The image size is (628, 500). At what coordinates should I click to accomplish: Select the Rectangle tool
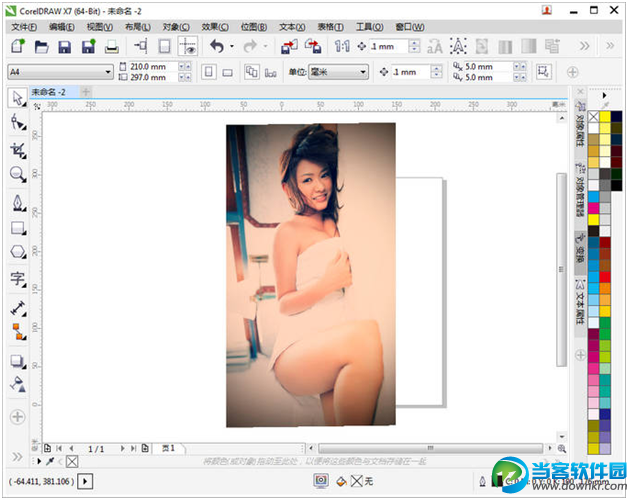(17, 227)
